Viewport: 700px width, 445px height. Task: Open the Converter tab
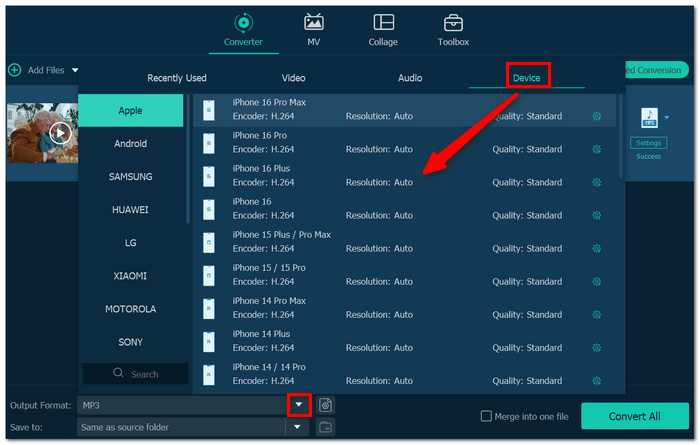(x=243, y=30)
